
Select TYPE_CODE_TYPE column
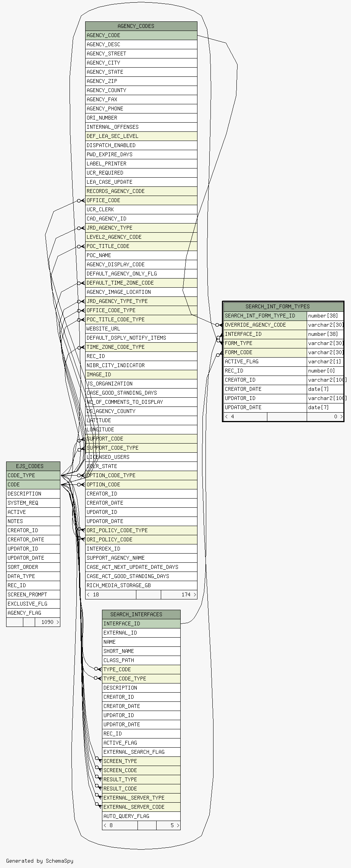141,679
